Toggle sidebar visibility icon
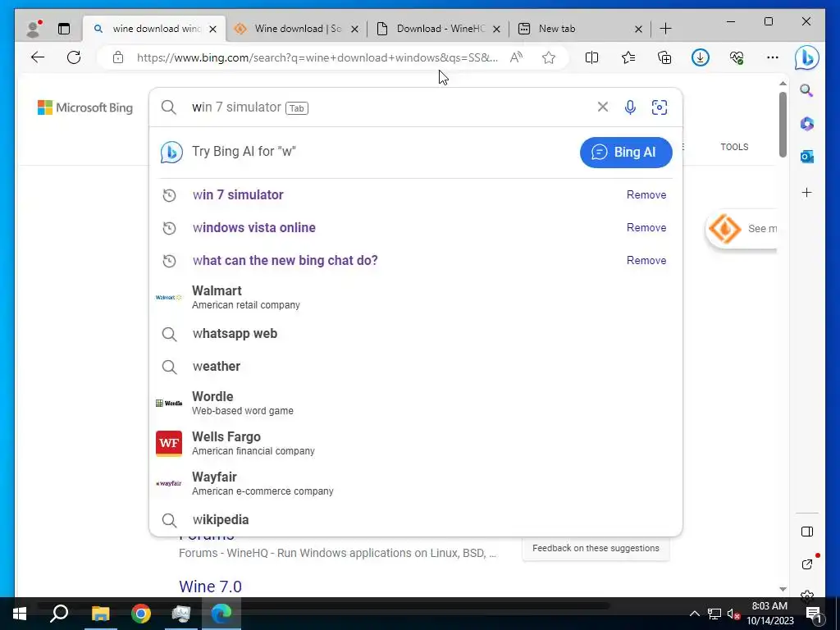 tap(807, 532)
